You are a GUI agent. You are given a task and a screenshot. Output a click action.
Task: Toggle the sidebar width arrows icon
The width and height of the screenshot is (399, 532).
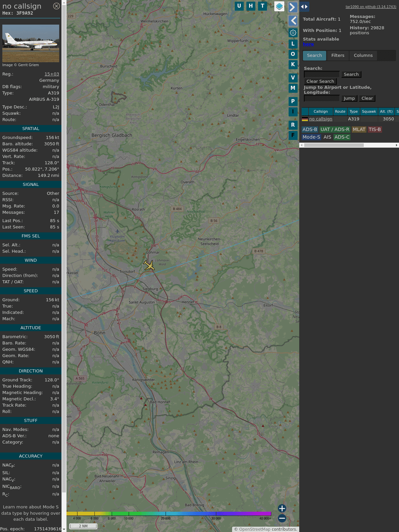(304, 7)
